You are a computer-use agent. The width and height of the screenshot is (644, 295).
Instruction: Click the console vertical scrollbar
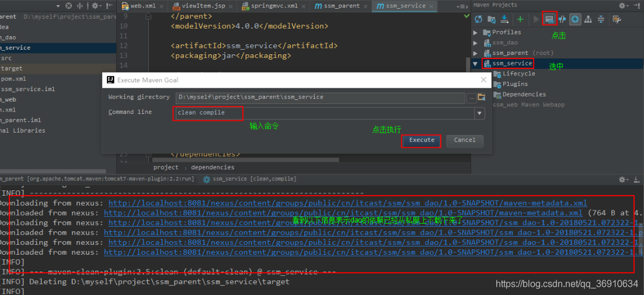(x=641, y=240)
